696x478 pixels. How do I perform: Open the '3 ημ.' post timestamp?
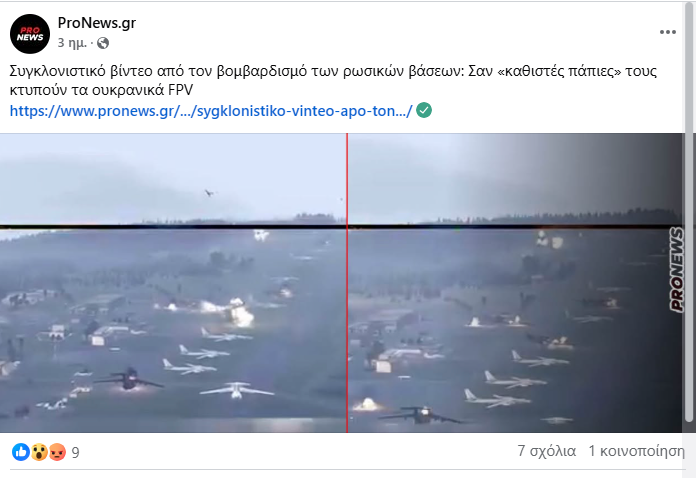pos(72,43)
